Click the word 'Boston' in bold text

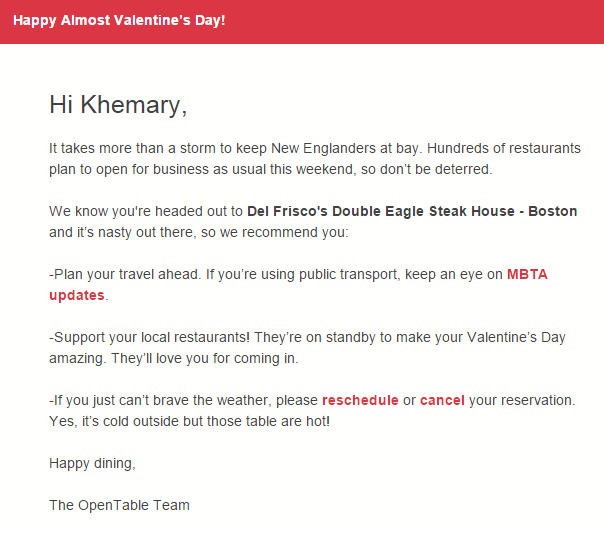pyautogui.click(x=552, y=211)
